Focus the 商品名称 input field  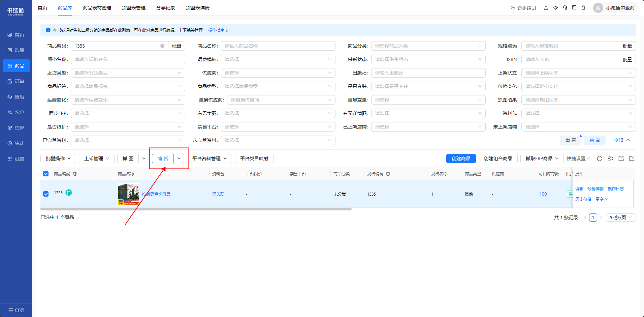click(278, 46)
